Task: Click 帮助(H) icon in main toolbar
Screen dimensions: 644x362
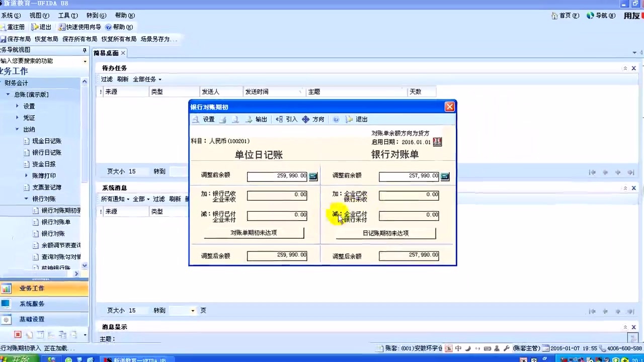Action: tap(119, 27)
